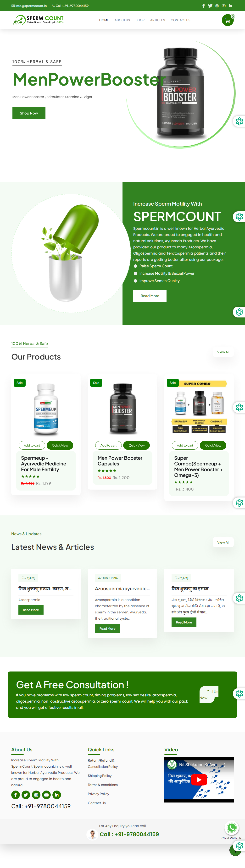The width and height of the screenshot is (245, 868).
Task: Open ABOUT US in navigation
Action: pyautogui.click(x=122, y=20)
